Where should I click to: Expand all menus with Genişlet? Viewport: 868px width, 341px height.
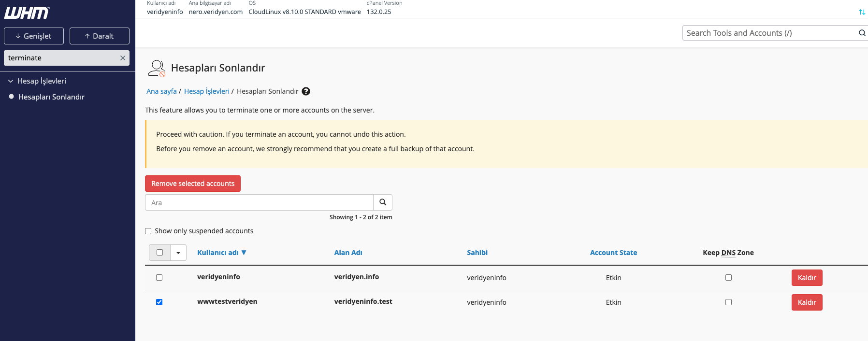[x=34, y=36]
